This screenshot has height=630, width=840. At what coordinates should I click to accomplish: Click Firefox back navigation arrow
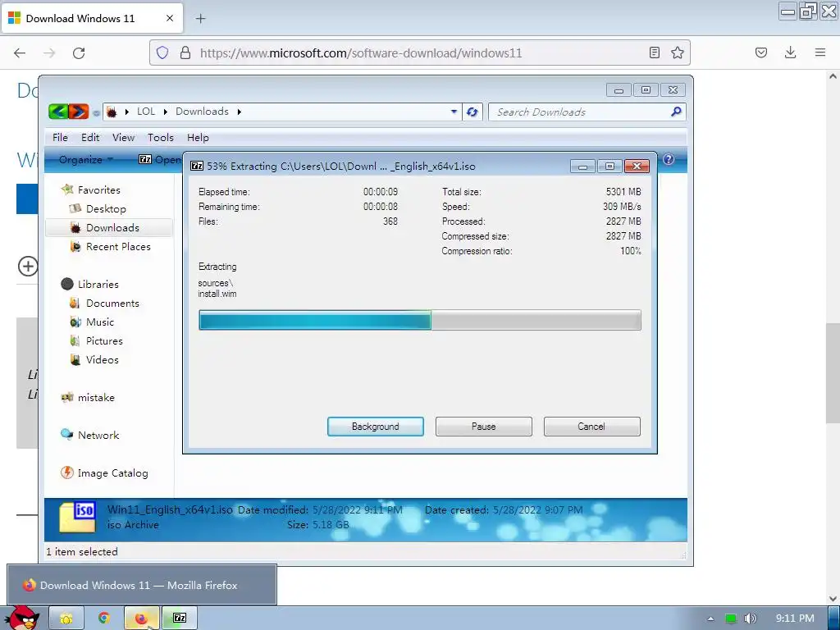click(20, 53)
